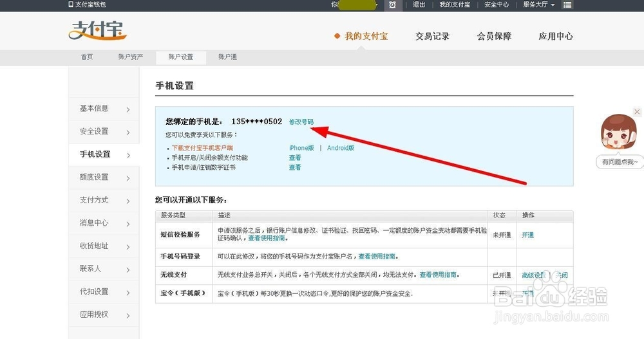This screenshot has height=339, width=644.
Task: Click 查看 for 余额支付功能
Action: [295, 158]
